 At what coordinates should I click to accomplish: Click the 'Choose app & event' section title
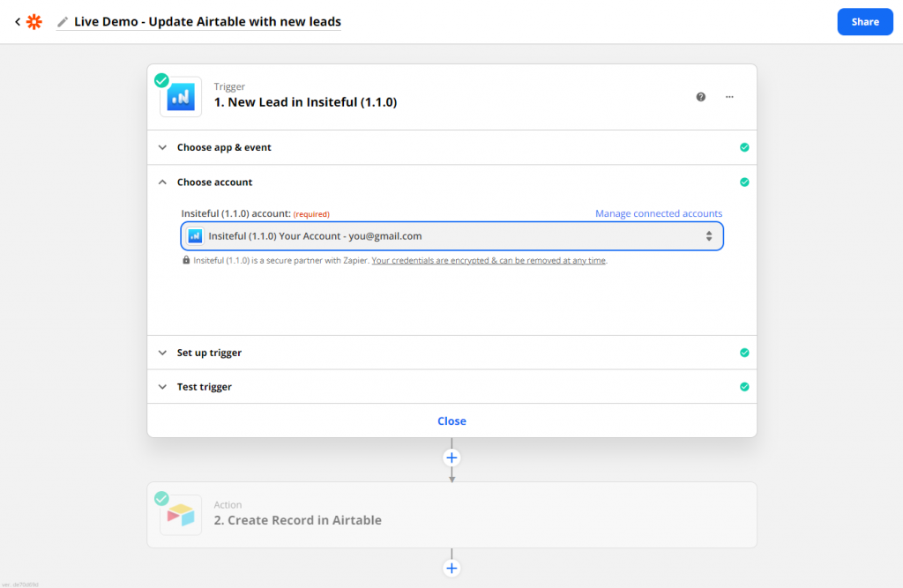(x=224, y=147)
